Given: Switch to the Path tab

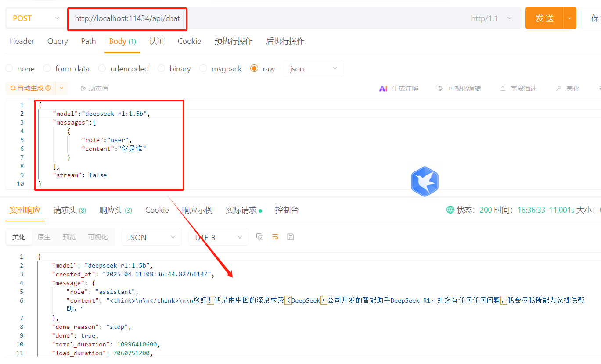Looking at the screenshot, I should point(88,41).
